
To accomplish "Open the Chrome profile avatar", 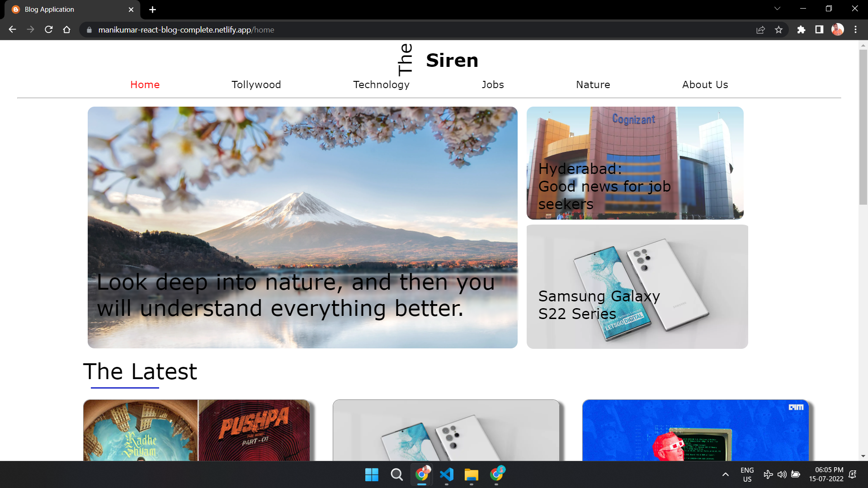I will click(838, 30).
